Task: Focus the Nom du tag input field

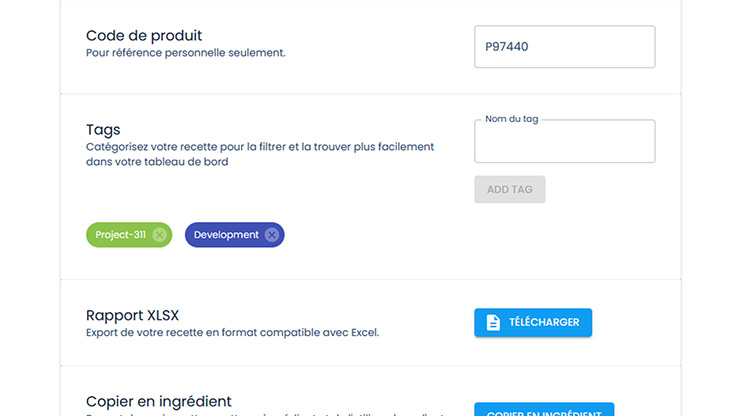Action: [x=564, y=141]
